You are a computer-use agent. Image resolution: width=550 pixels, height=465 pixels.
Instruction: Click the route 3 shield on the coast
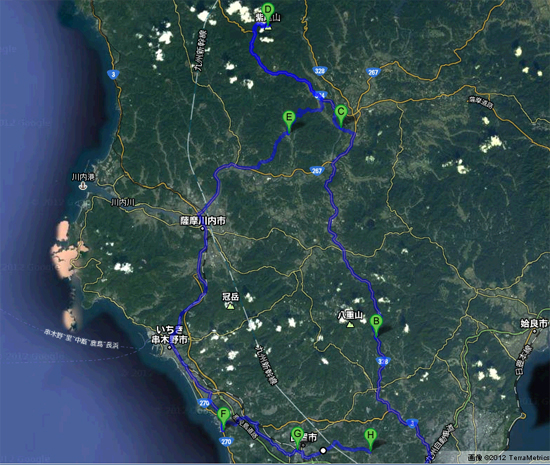[x=113, y=74]
